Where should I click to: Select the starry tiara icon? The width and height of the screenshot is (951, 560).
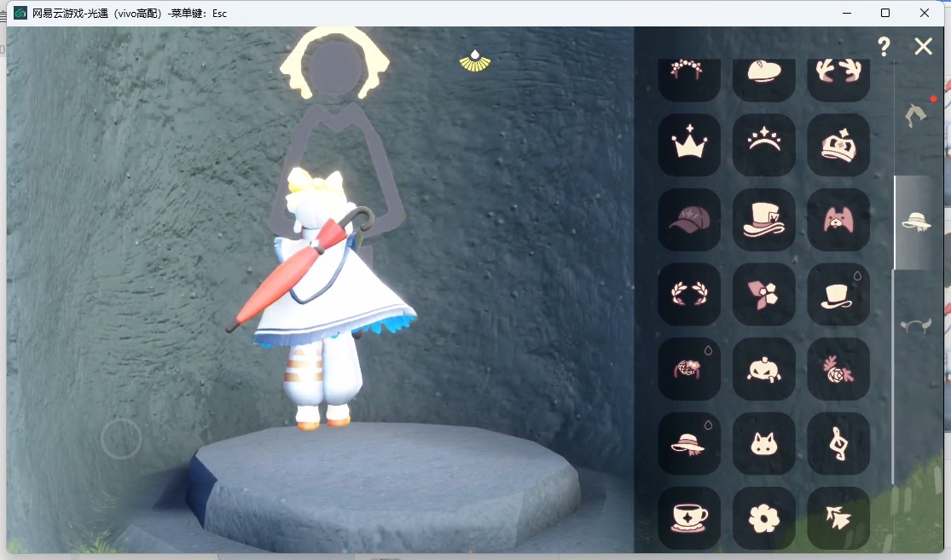pyautogui.click(x=763, y=144)
